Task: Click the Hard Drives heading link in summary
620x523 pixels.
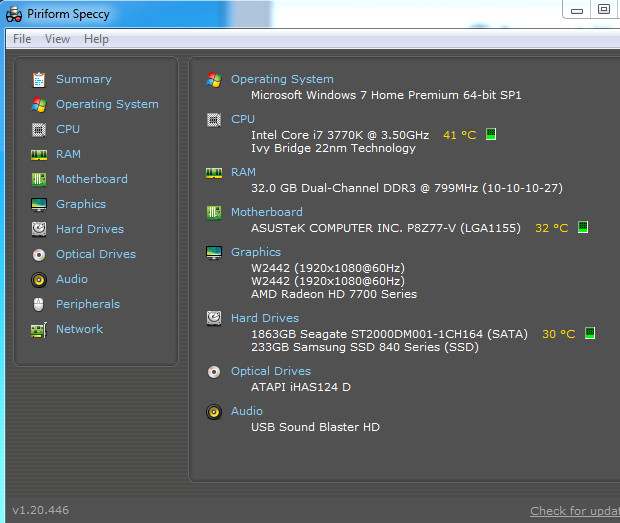Action: click(x=265, y=318)
